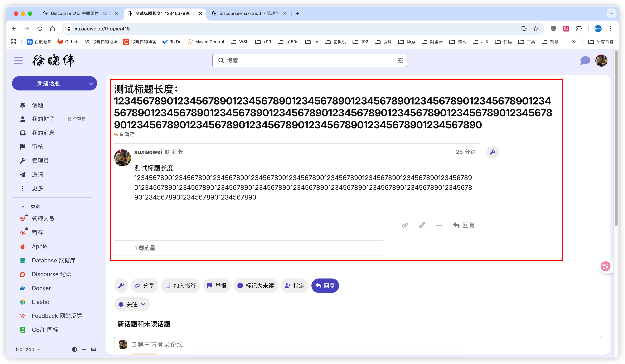625x364 pixels.
Task: Copy post link via chain icon
Action: pos(405,225)
